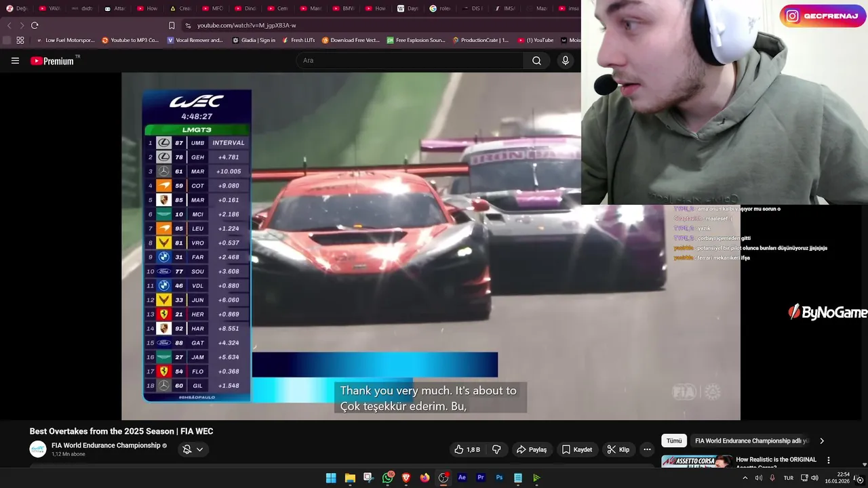Switch to the 'IMSA' browser tab
Viewport: 868px width, 488px height.
click(x=506, y=9)
